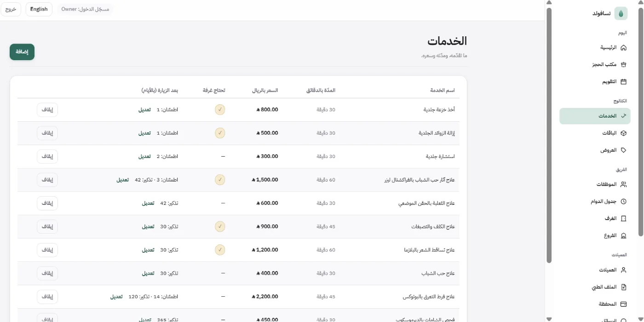Click إيقاف for علاج حب الشباب
Image resolution: width=644 pixels, height=322 pixels.
click(x=47, y=273)
